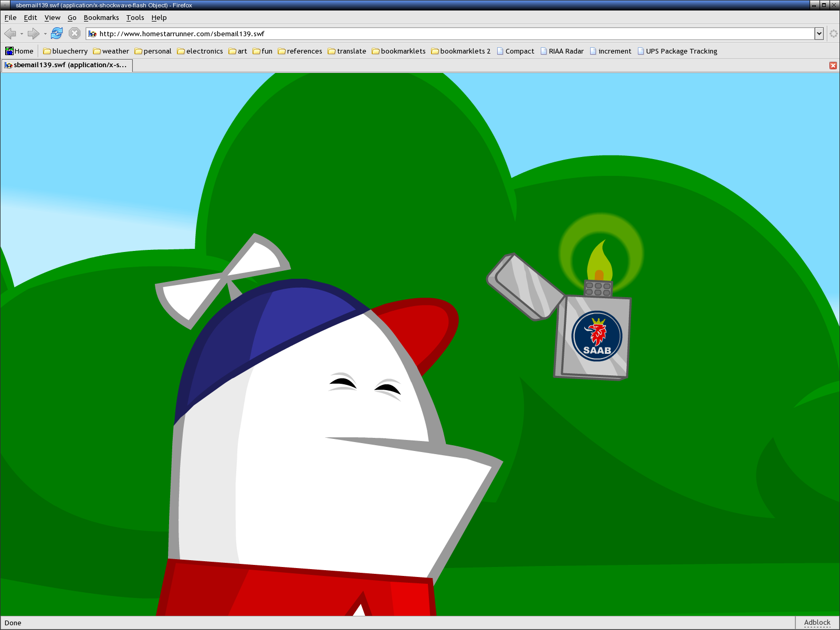Open the Go menu
840x630 pixels.
72,17
